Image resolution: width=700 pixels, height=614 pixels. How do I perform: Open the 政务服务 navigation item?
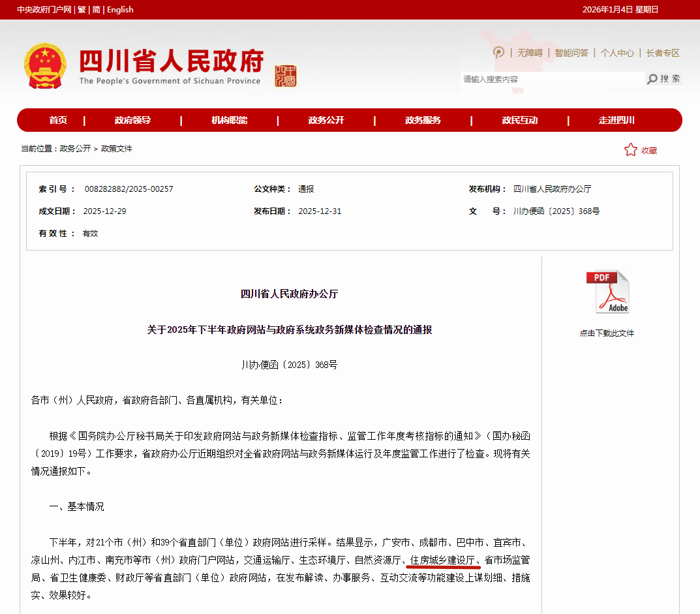[x=423, y=120]
